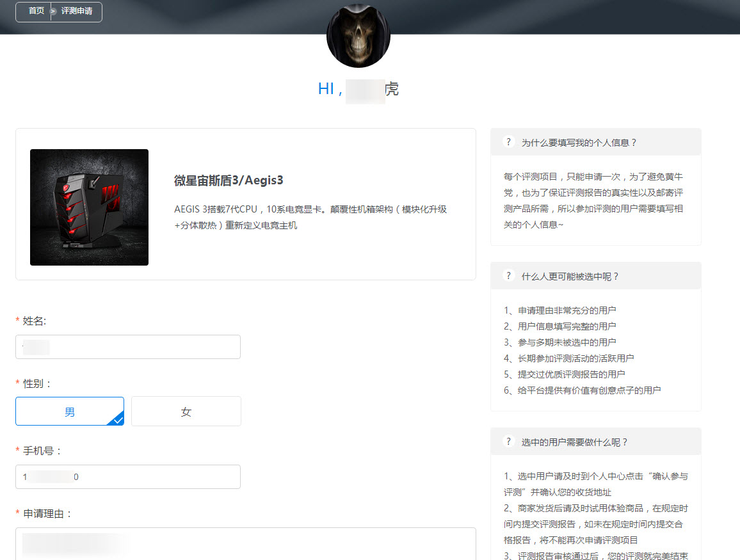Select the 男 gender option
Viewport: 740px width, 560px height.
coord(70,411)
